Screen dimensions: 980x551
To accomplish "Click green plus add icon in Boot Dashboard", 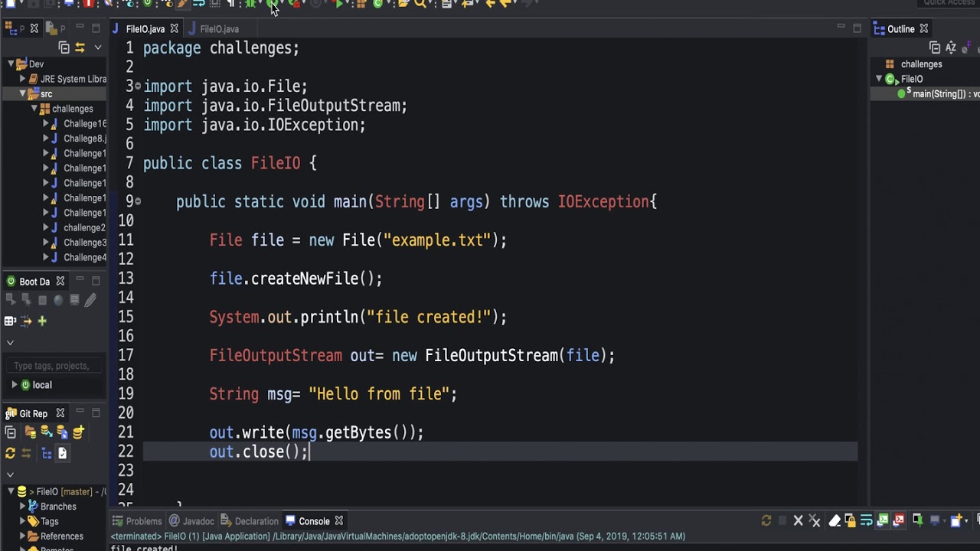I will [42, 321].
